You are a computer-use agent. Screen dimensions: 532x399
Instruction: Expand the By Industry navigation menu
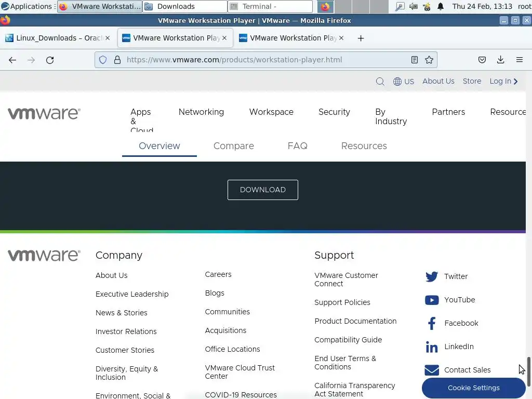[391, 116]
